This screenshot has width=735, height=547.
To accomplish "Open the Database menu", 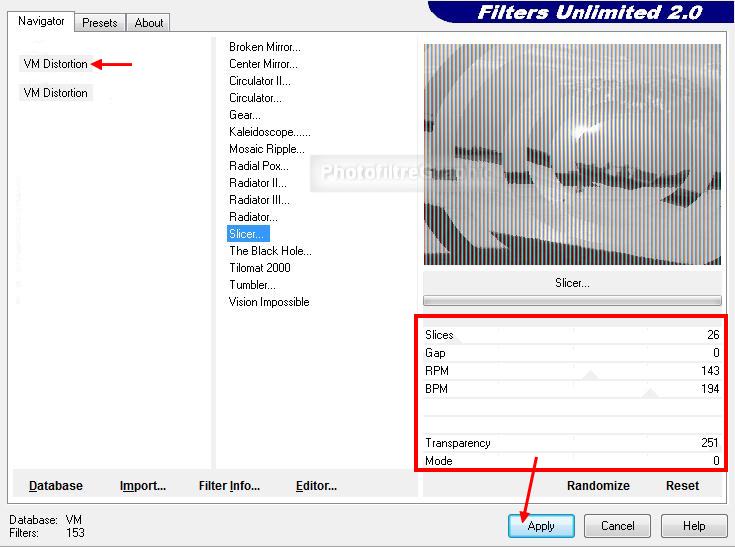I will click(56, 486).
